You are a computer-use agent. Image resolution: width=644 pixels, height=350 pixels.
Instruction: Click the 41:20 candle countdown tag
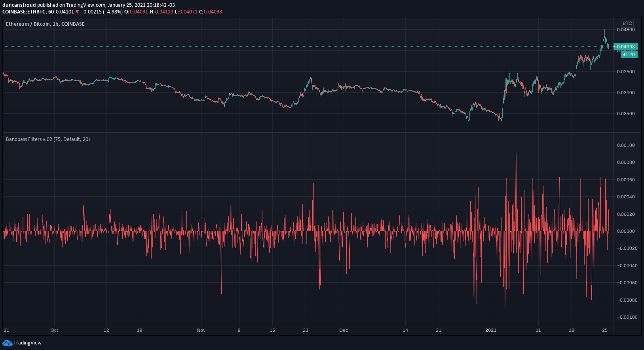629,55
